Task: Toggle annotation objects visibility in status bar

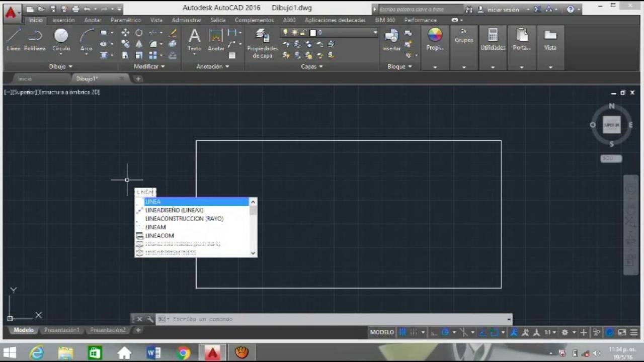Action: click(514, 332)
